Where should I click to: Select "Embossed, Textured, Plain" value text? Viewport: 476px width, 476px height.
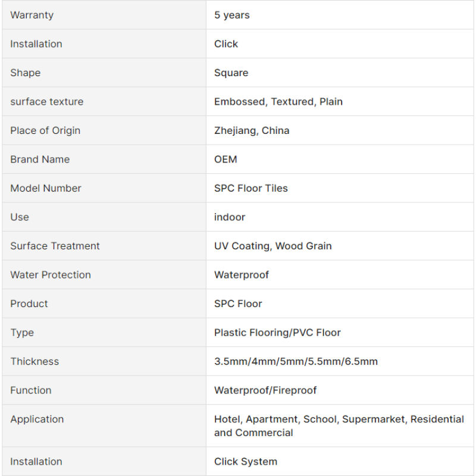click(x=278, y=102)
